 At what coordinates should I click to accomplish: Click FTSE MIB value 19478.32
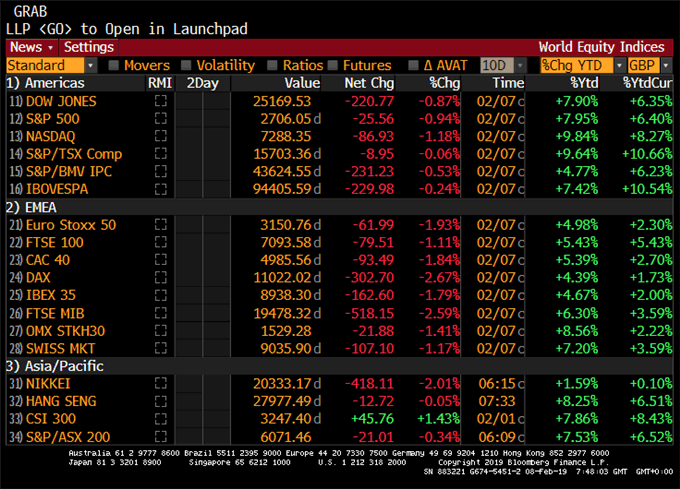(282, 313)
